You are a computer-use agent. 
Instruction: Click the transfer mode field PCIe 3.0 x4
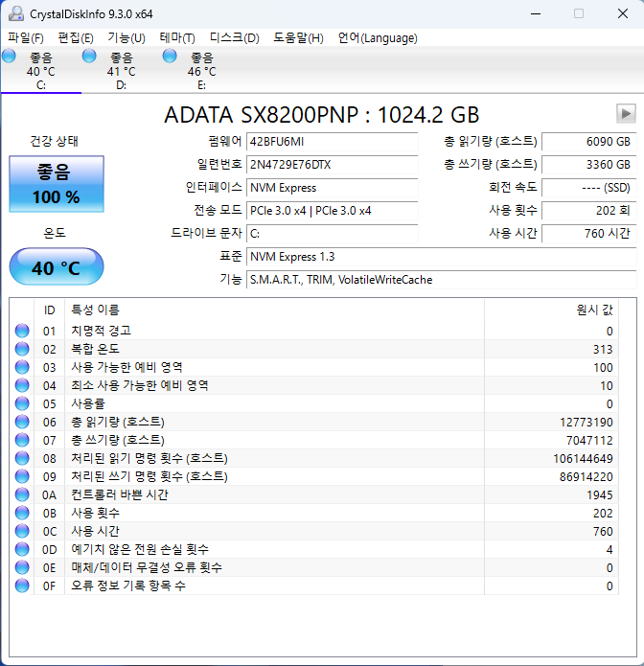tap(333, 211)
